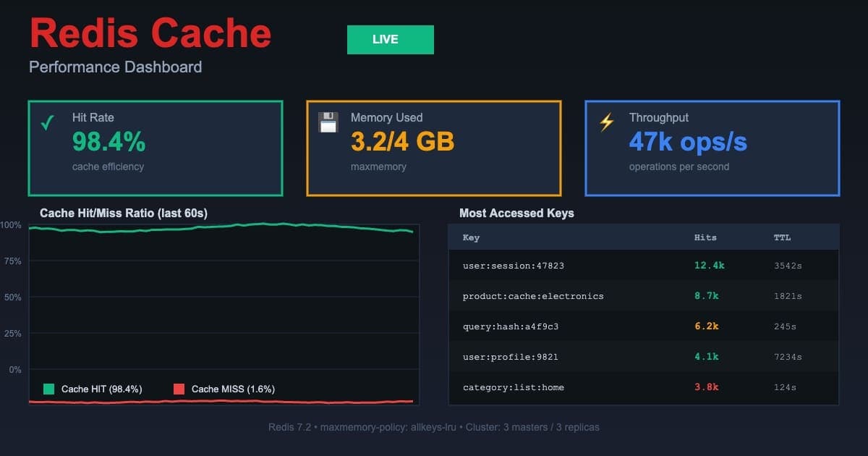
Task: Open the Most Accessed Keys panel header
Action: (516, 213)
